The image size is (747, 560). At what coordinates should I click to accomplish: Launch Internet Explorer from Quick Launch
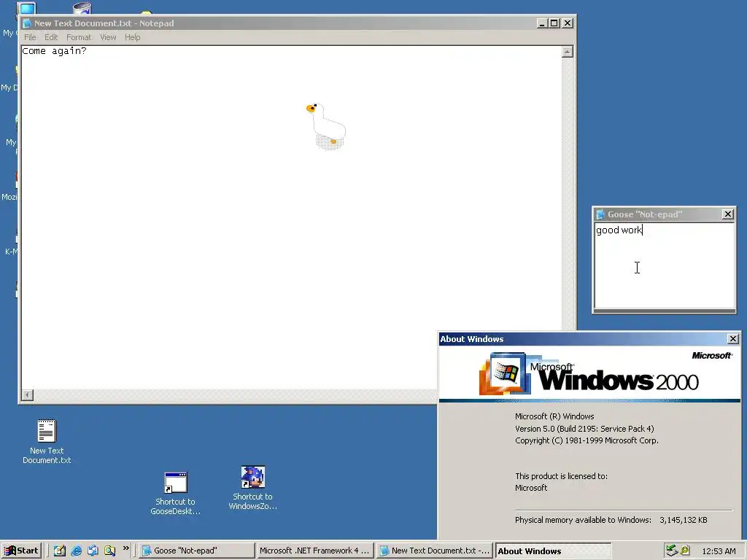(76, 551)
